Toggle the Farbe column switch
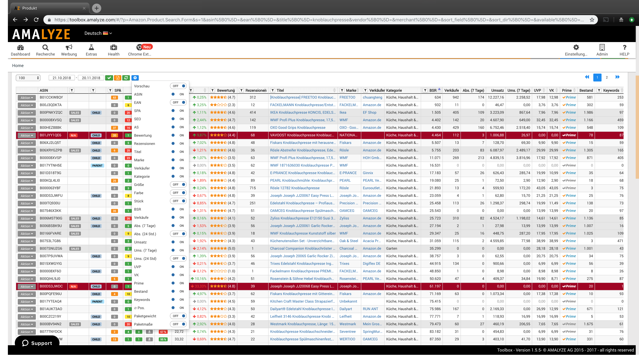Screen dimensions: 639x364 pyautogui.click(x=178, y=193)
